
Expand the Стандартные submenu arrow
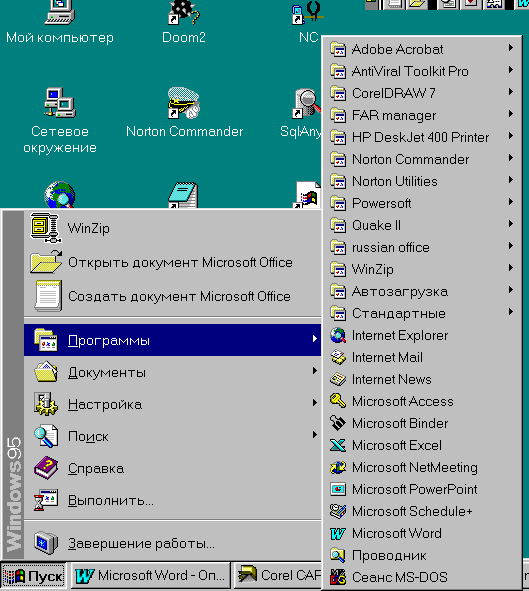point(511,312)
